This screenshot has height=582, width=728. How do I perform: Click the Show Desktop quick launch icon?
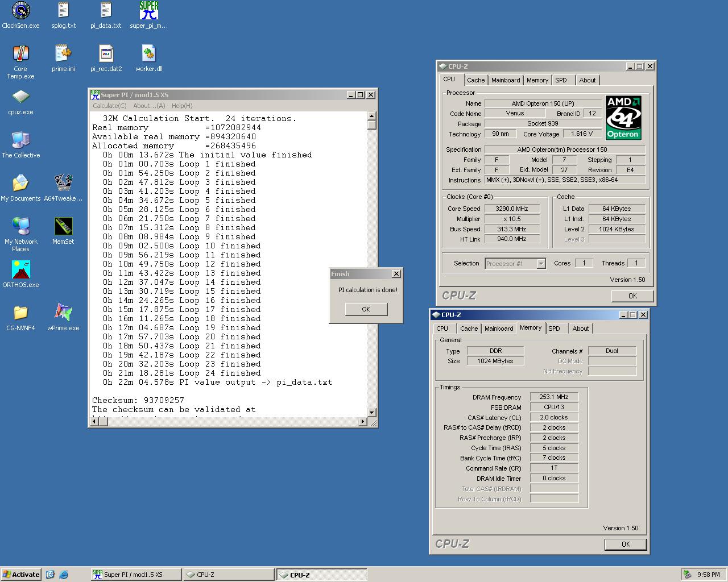(50, 575)
